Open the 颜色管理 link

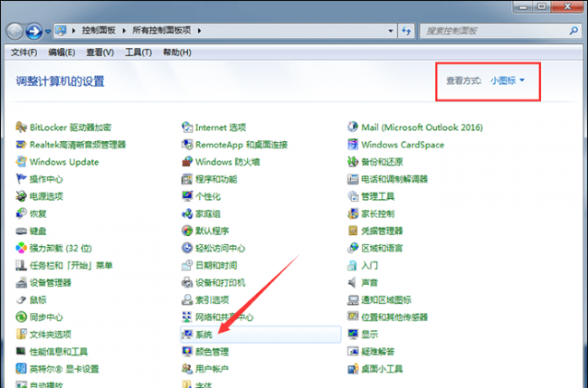pos(212,352)
